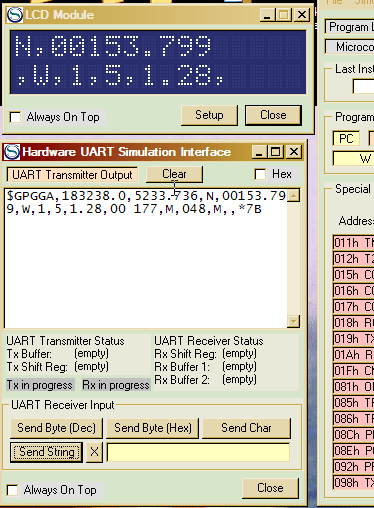The width and height of the screenshot is (374, 508).
Task: Close the UART interface via bottom Close button
Action: [x=270, y=488]
